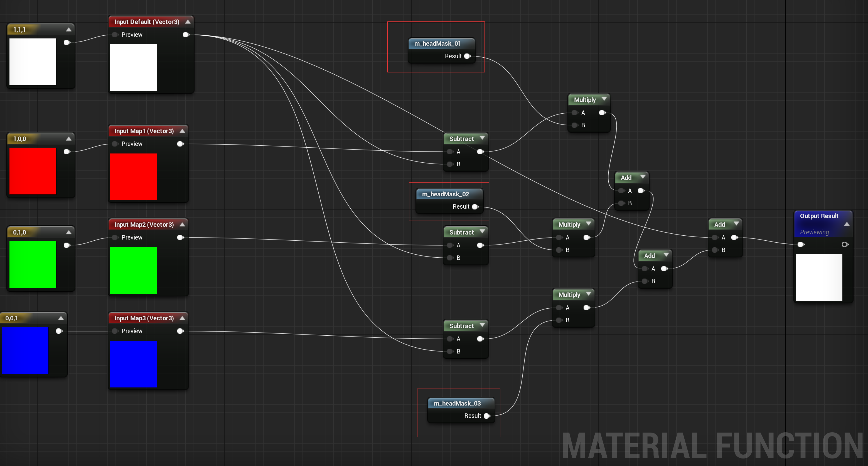The image size is (868, 466).
Task: Select the top Subtract node title
Action: pyautogui.click(x=461, y=139)
